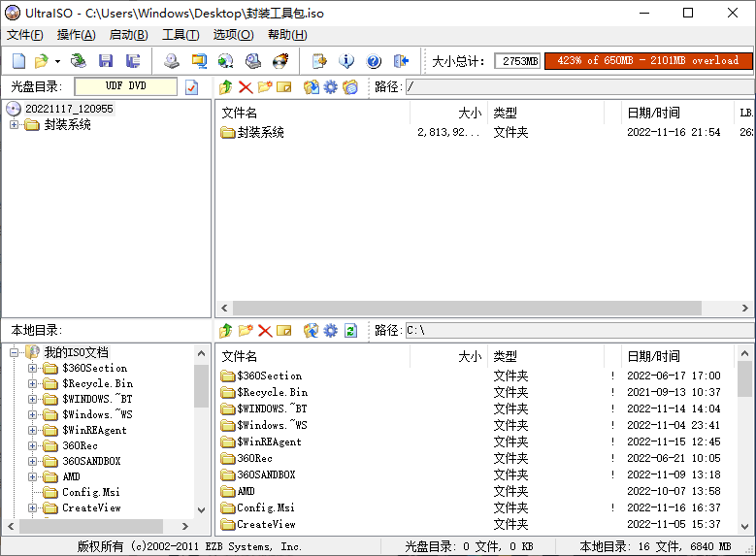Open the 文件(F) menu
Screen dimensions: 756x556
coord(24,35)
